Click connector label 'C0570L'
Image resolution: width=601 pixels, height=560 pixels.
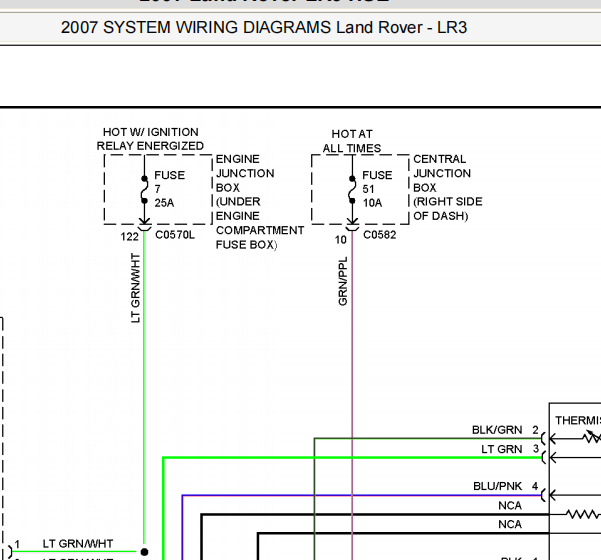pos(175,235)
